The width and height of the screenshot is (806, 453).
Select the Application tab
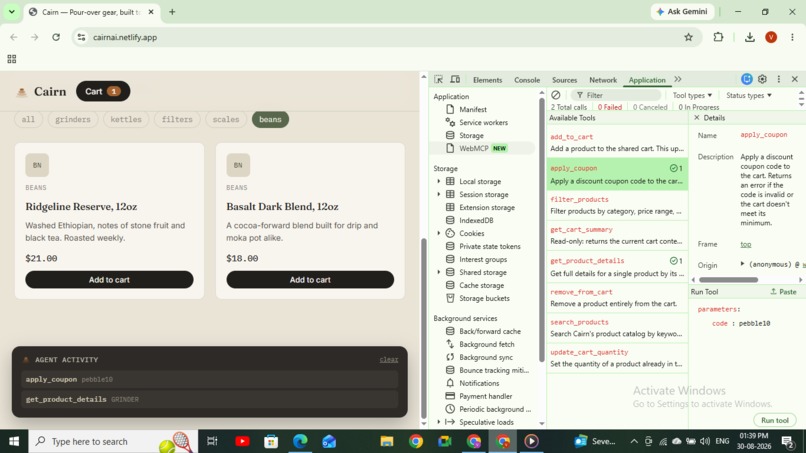[x=647, y=80]
